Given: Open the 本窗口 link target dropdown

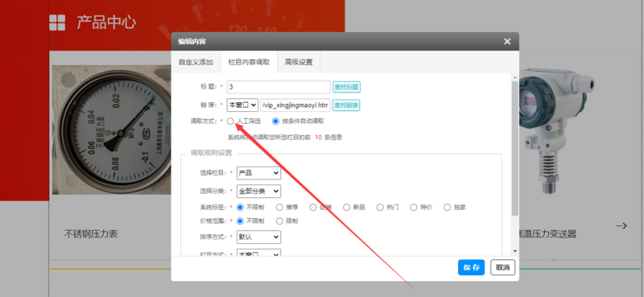Looking at the screenshot, I should point(242,105).
